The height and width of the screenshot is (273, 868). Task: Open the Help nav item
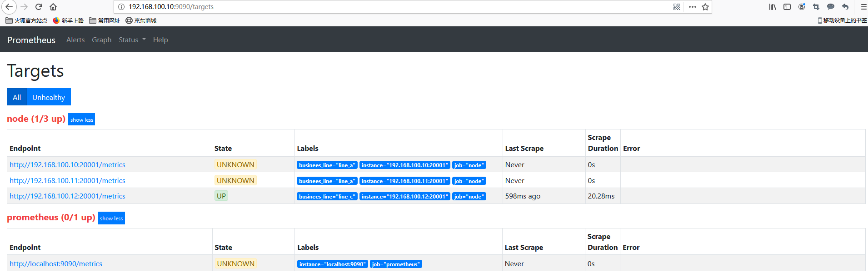pos(160,40)
